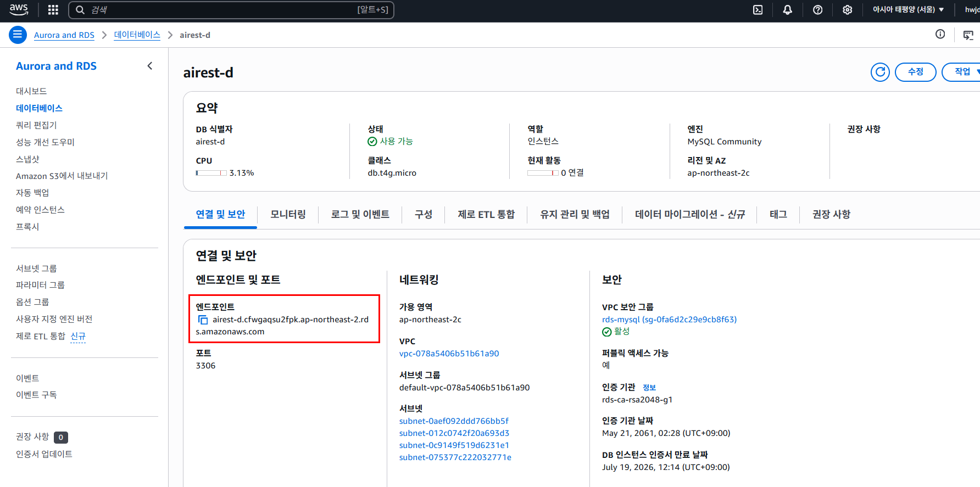Switch to the 제로 ETL 통합 tab
Screen dimensions: 980x487
click(x=486, y=214)
